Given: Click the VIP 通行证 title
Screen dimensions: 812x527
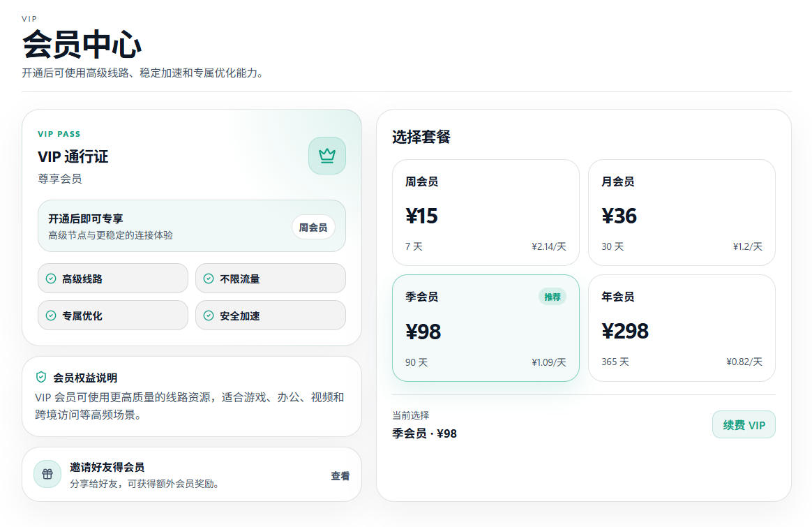Looking at the screenshot, I should (73, 156).
